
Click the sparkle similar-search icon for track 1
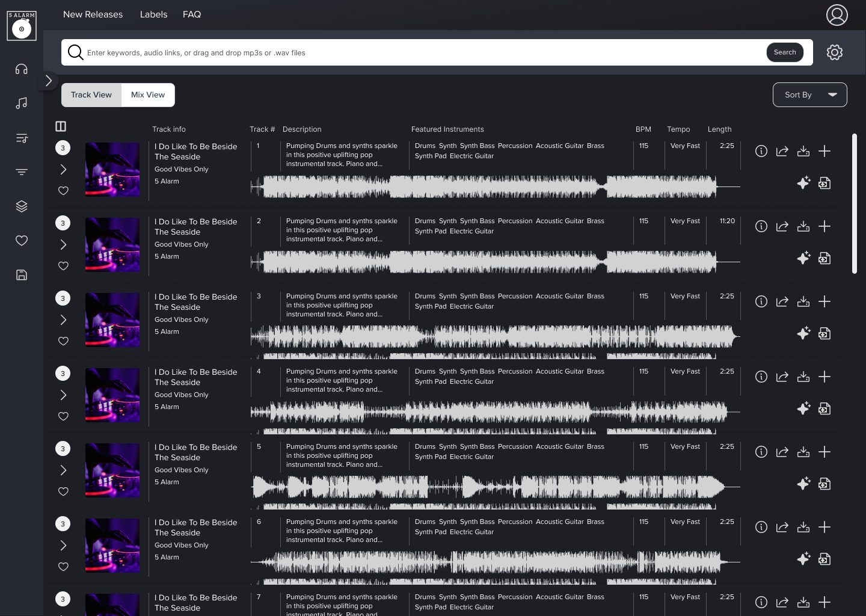coord(803,183)
